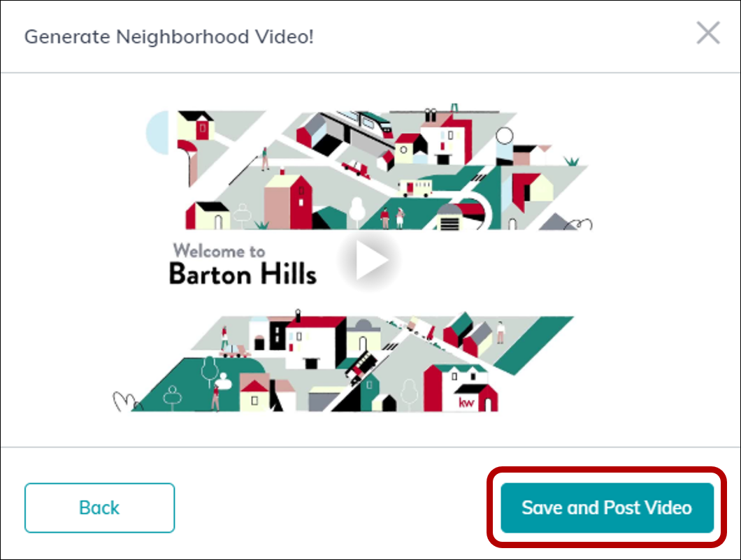Click the scribble cloud outline beside the teal hill
This screenshot has height=560, width=741.
pyautogui.click(x=126, y=402)
